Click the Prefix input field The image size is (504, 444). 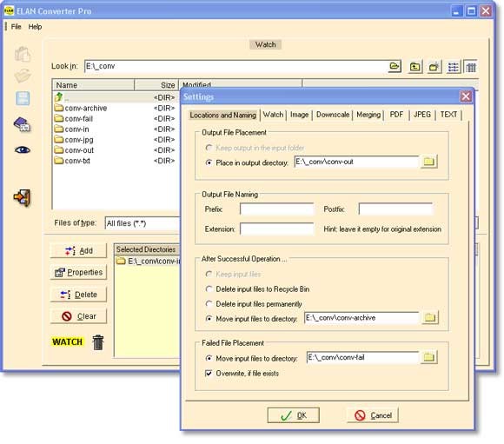(x=276, y=209)
